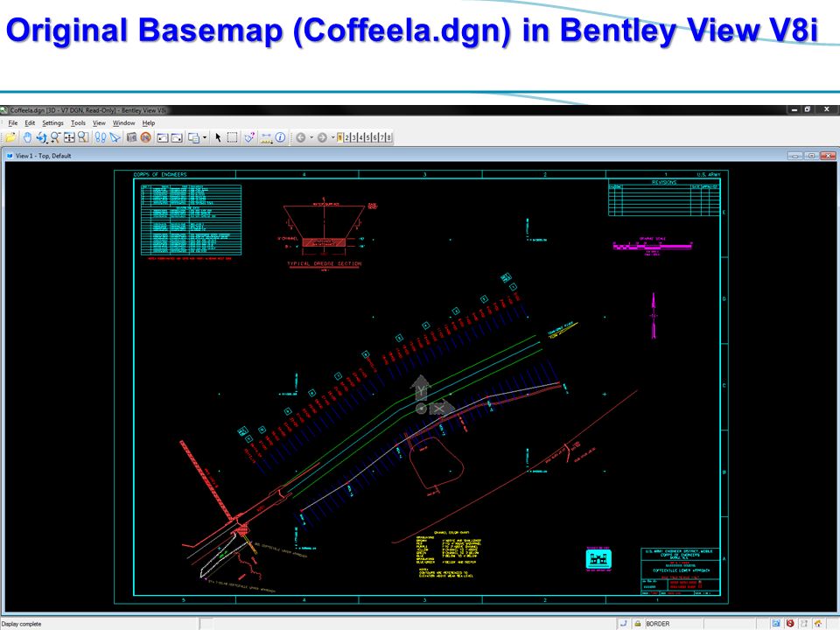The image size is (840, 630).
Task: Toggle view 8 in view groups
Action: (x=388, y=137)
